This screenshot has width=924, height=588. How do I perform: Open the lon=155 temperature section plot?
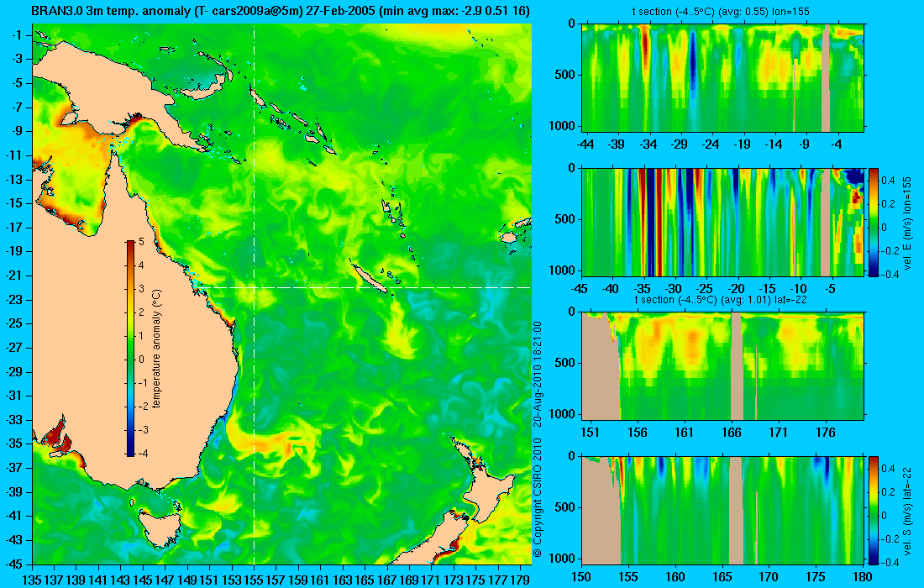723,77
